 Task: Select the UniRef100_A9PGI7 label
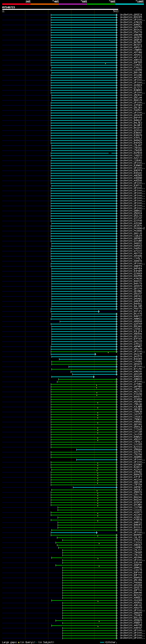(x=131, y=47)
